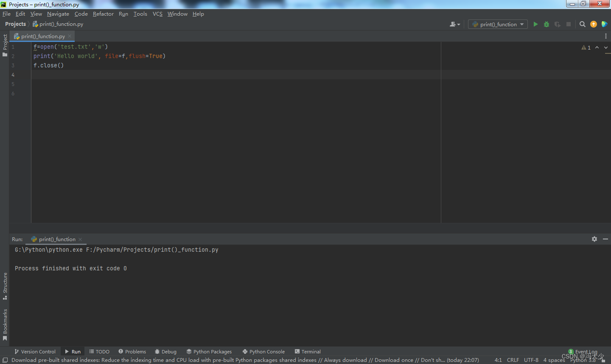This screenshot has width=611, height=364.
Task: Open the Python Packages tool window
Action: [x=209, y=352]
